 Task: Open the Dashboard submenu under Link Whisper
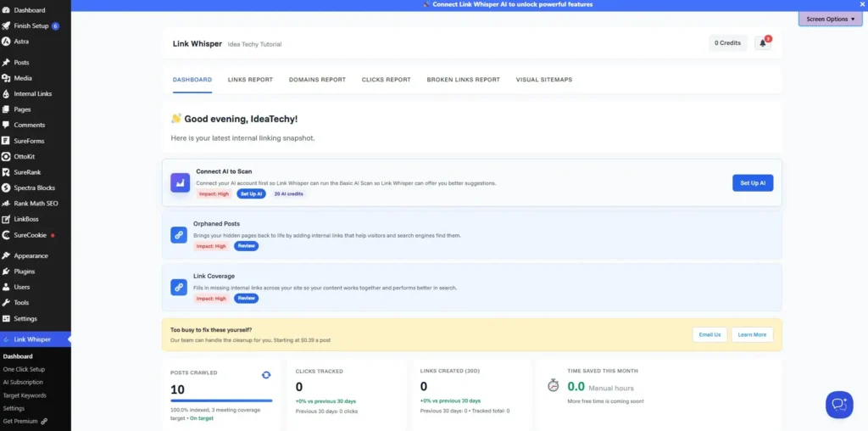point(18,356)
